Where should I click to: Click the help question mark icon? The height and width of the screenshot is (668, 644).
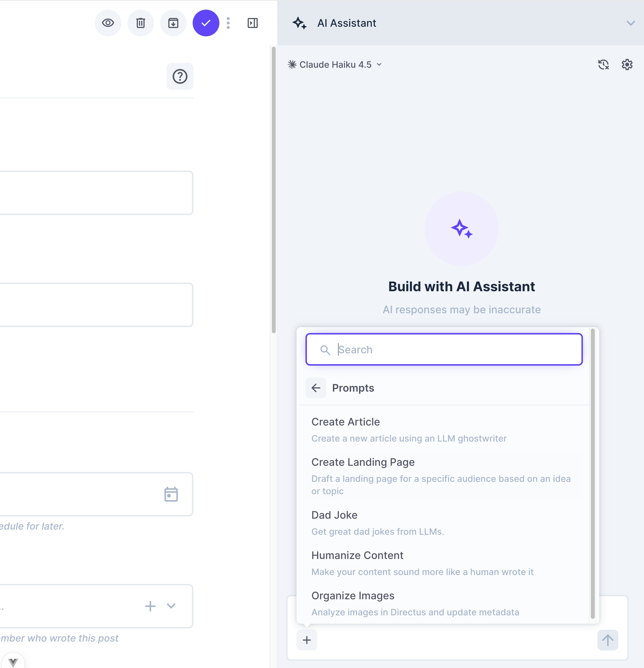point(180,76)
